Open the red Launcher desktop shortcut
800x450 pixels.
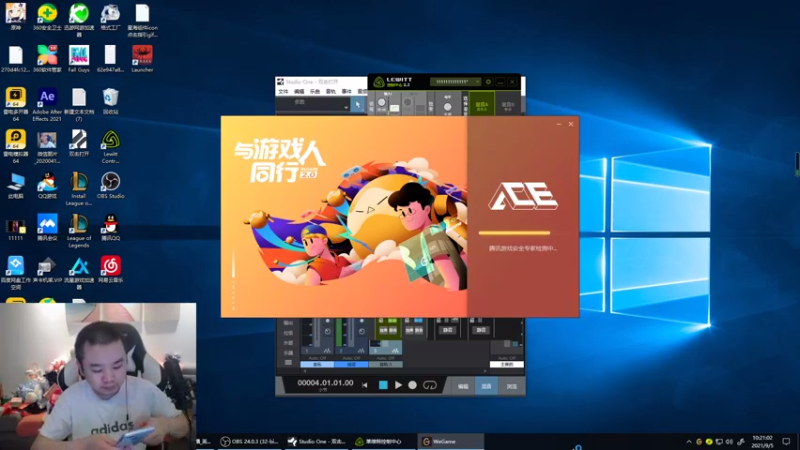pos(142,58)
